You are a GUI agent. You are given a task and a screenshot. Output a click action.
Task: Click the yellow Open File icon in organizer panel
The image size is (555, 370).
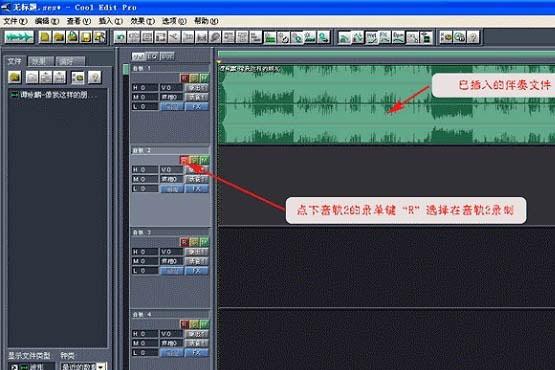tap(15, 77)
